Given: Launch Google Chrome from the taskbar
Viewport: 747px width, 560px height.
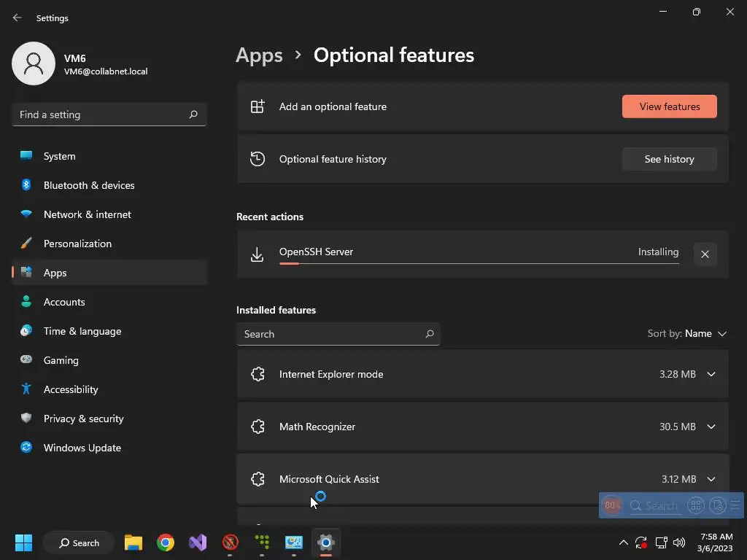Looking at the screenshot, I should coord(166,542).
